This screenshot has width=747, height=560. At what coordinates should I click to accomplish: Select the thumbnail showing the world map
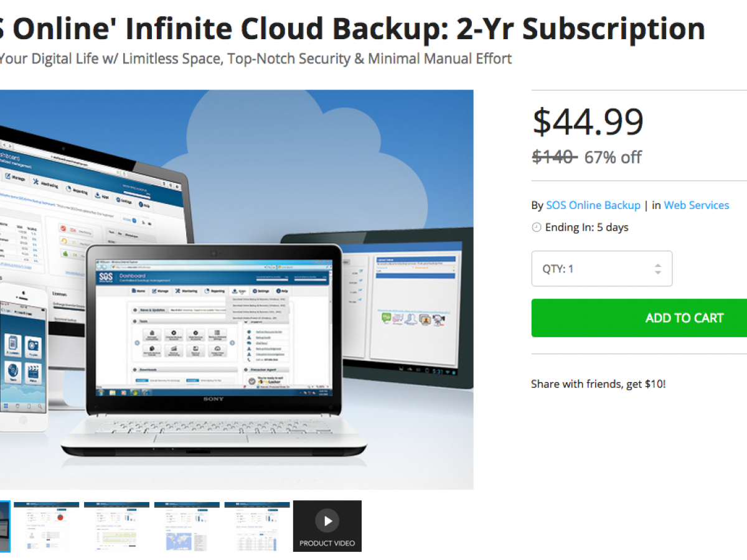tap(187, 526)
